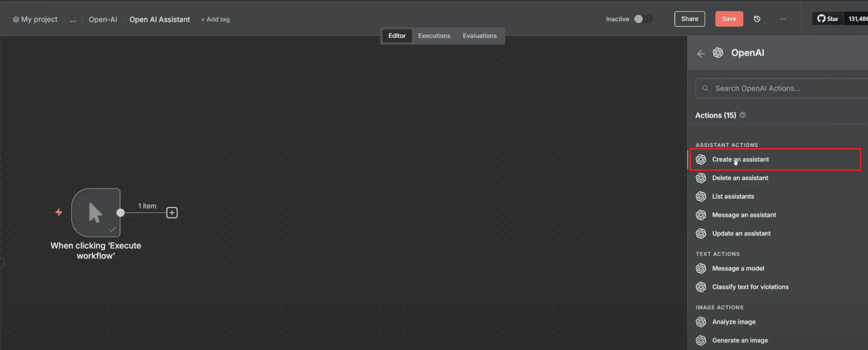The image size is (868, 350).
Task: Click the GitHub Star icon
Action: [821, 19]
